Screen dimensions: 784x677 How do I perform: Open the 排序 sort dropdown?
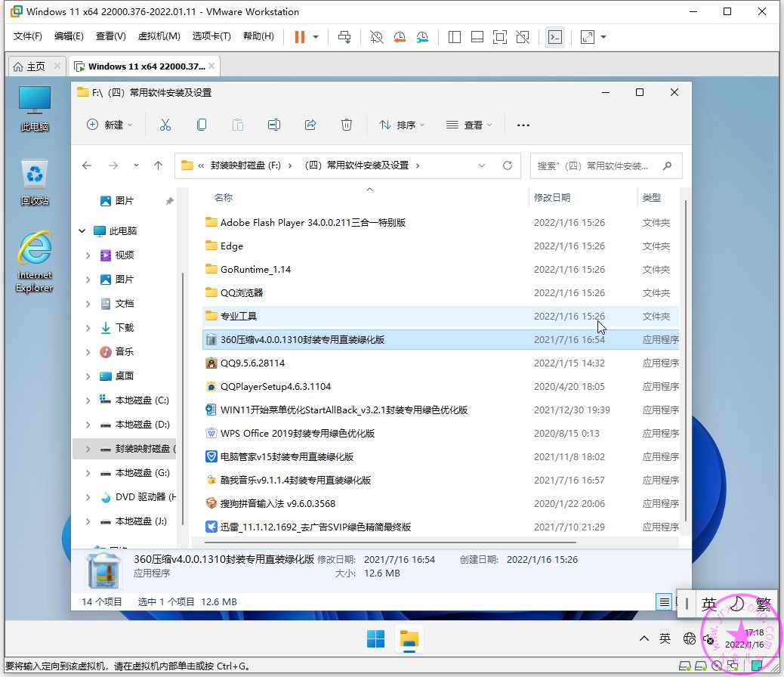[402, 125]
